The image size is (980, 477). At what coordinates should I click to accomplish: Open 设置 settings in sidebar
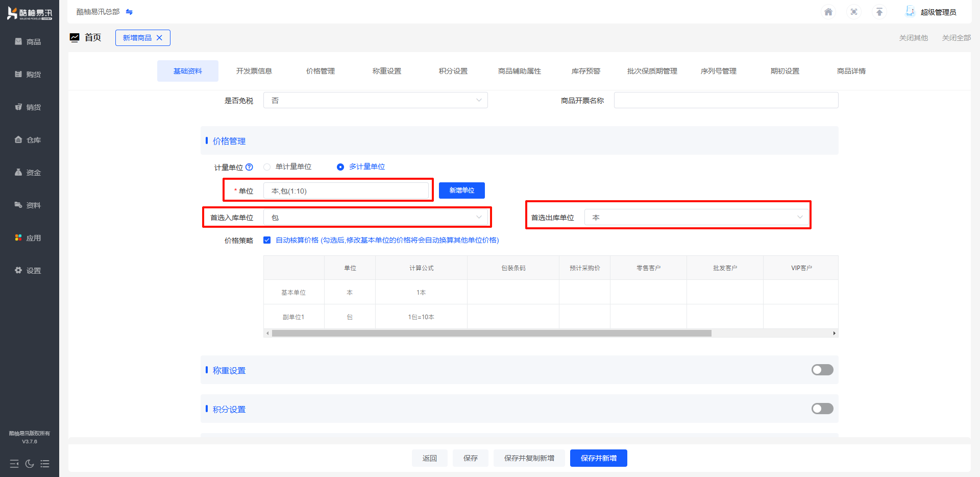(x=29, y=271)
